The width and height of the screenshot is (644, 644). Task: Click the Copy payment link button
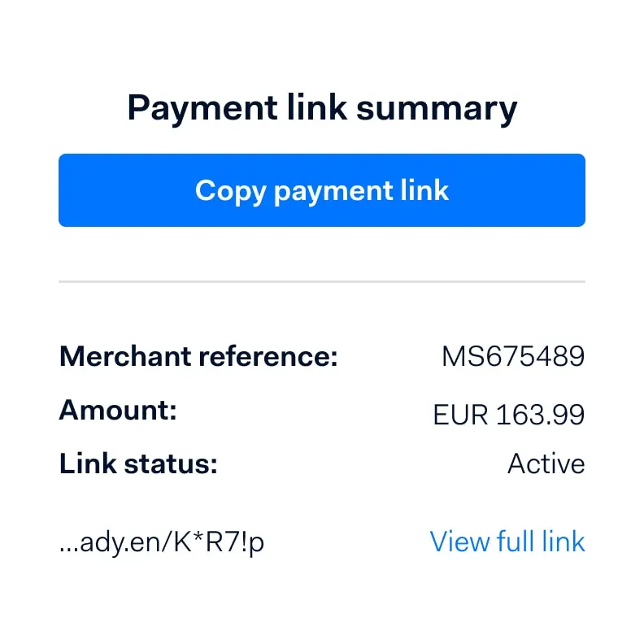tap(322, 190)
